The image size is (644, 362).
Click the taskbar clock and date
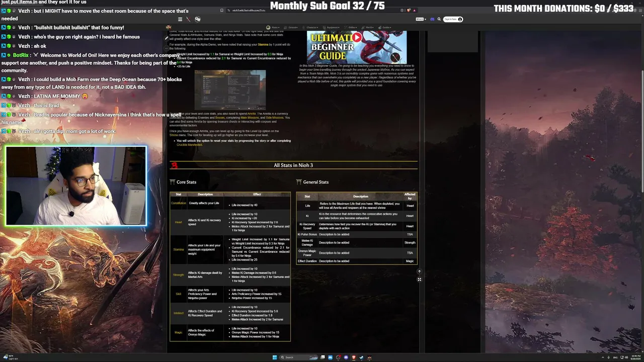pos(635,357)
